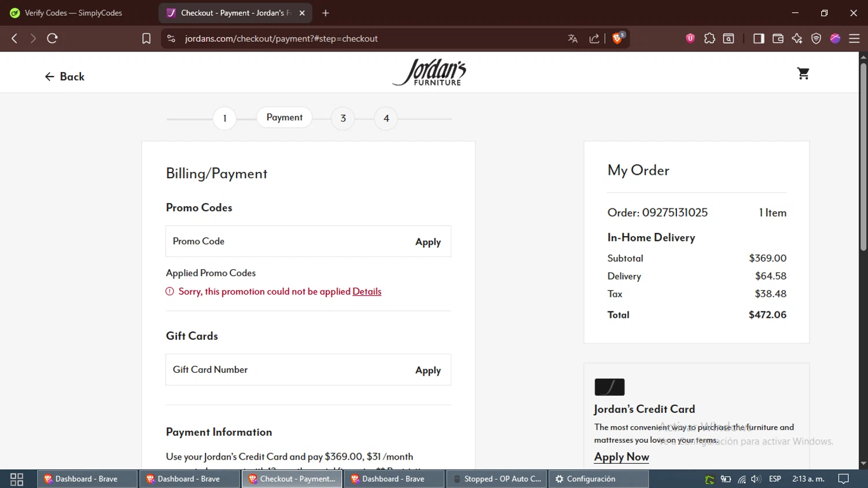Image resolution: width=868 pixels, height=488 pixels.
Task: Open the shopping cart icon
Action: tap(803, 74)
